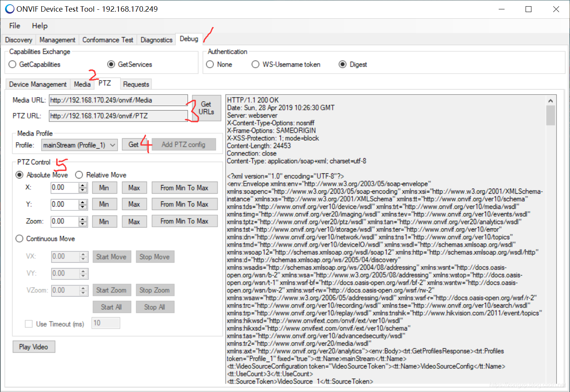
Task: Click the X value spinner arrows
Action: coord(83,187)
